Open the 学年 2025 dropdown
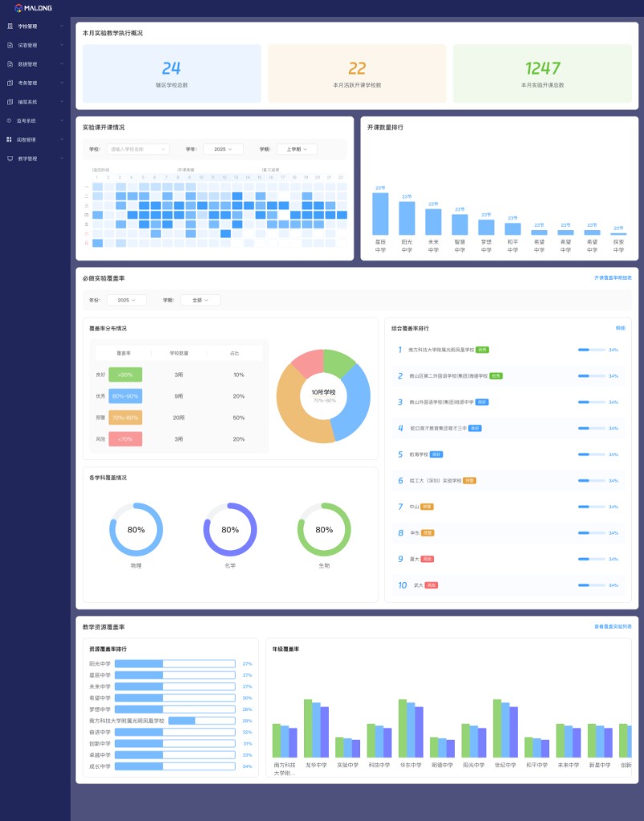Viewport: 644px width, 821px height. [223, 149]
